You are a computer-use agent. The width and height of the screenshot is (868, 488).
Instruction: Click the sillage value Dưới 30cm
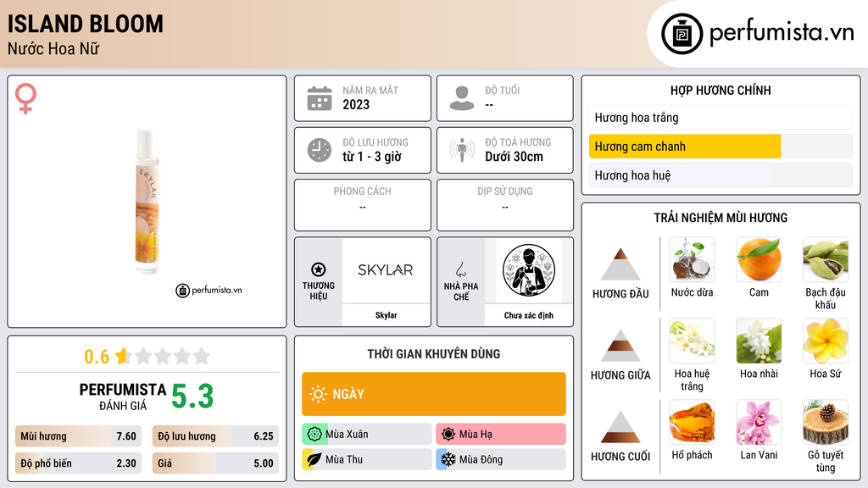click(515, 157)
